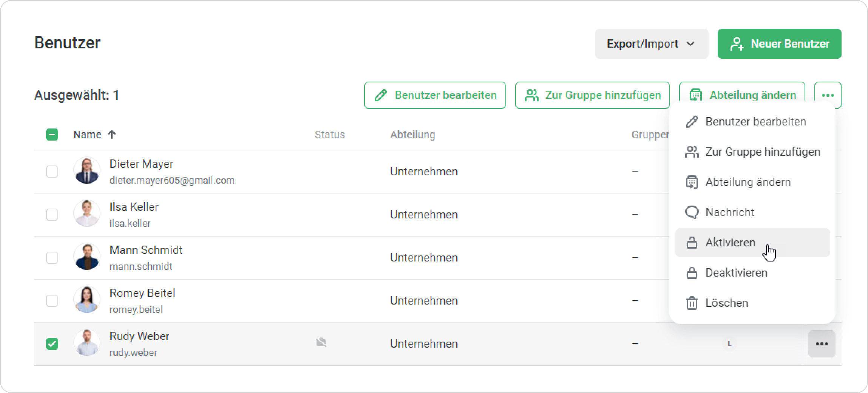Tick the checkbox for Mann Schmidt
The width and height of the screenshot is (868, 393).
point(52,258)
